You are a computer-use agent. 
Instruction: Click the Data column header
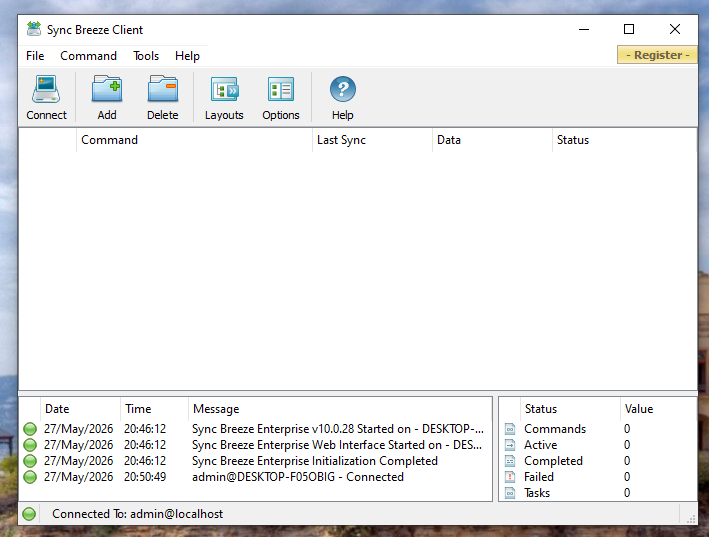tap(492, 140)
